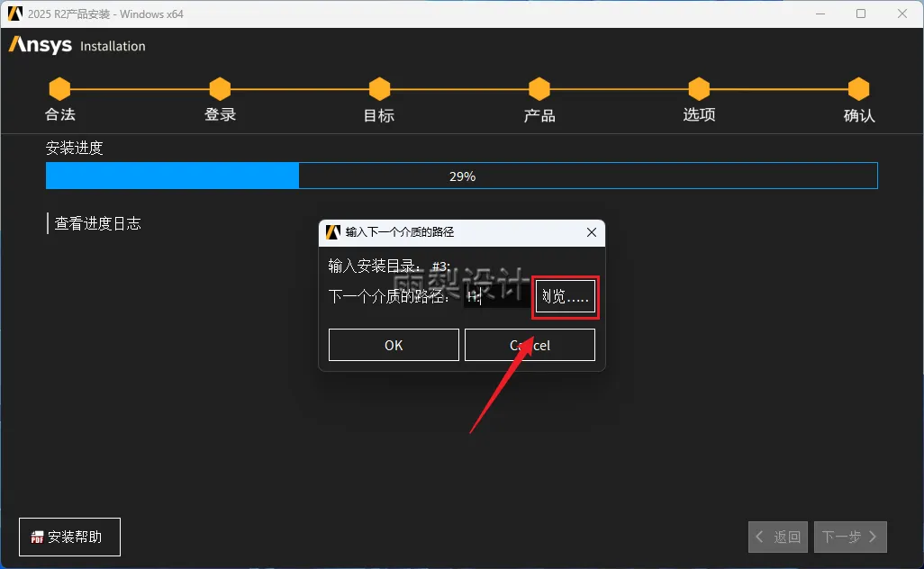Click the Browse (浏览) button in the dialog

(566, 296)
